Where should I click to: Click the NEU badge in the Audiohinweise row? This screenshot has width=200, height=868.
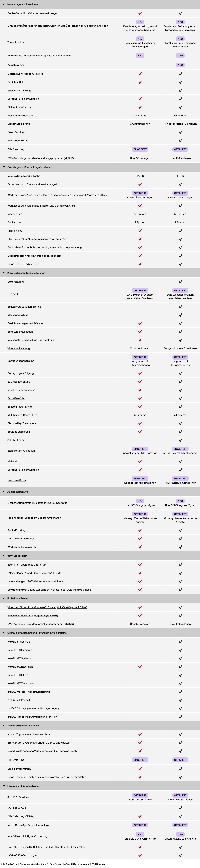tap(180, 65)
